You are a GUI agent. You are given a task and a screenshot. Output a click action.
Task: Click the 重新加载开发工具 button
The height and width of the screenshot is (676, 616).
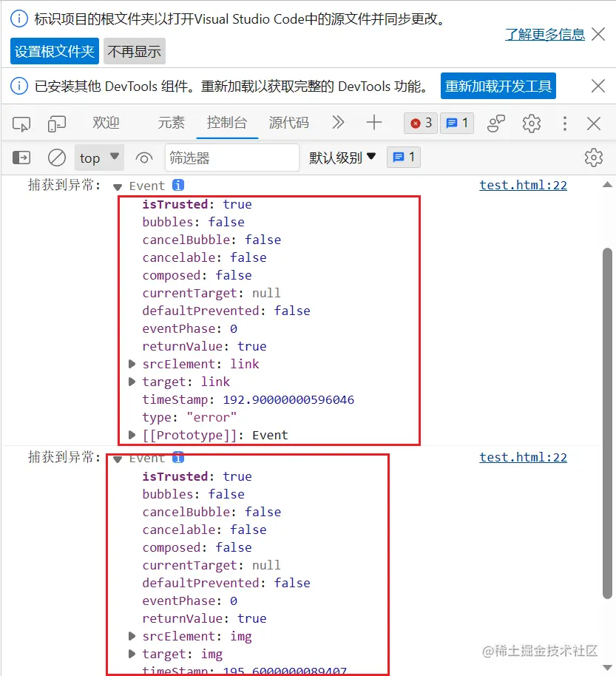click(x=498, y=86)
